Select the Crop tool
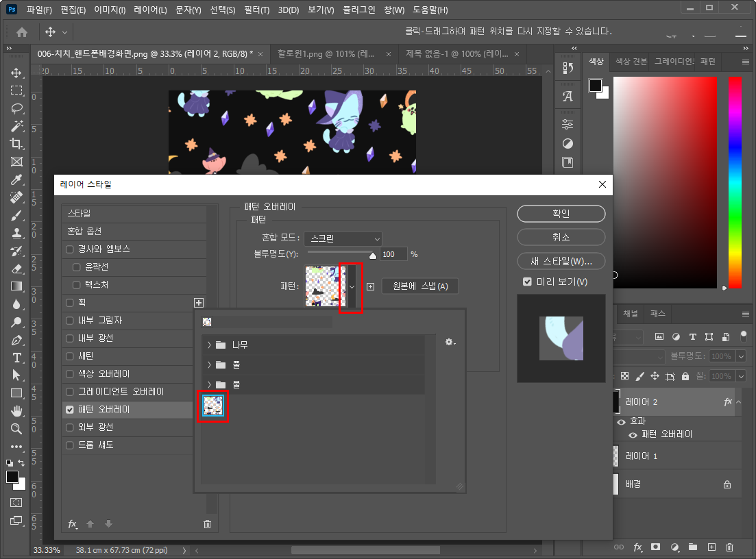The width and height of the screenshot is (756, 559). [x=16, y=144]
